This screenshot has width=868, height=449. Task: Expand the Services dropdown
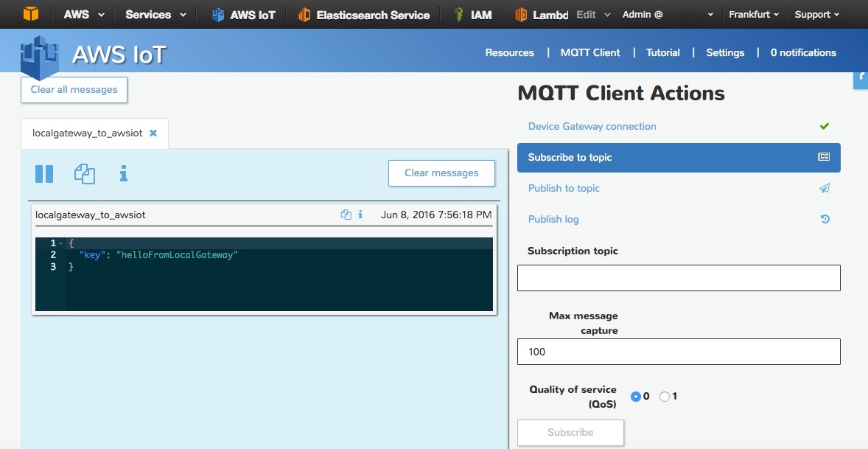pyautogui.click(x=155, y=15)
